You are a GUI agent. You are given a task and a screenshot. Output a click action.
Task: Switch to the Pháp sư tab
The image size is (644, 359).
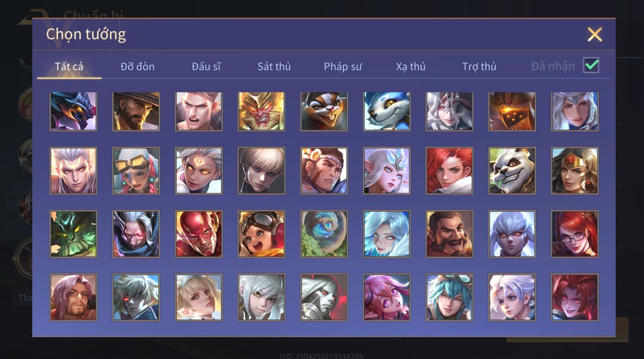point(343,66)
